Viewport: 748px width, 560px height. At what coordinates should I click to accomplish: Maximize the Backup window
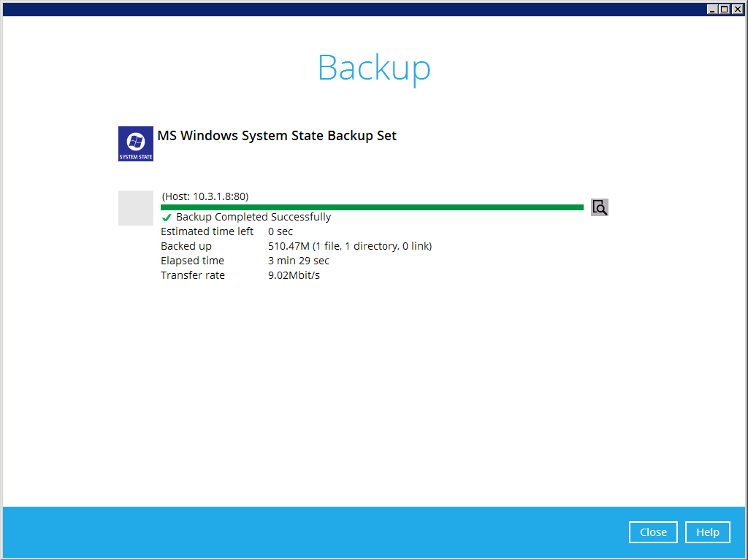pos(724,9)
